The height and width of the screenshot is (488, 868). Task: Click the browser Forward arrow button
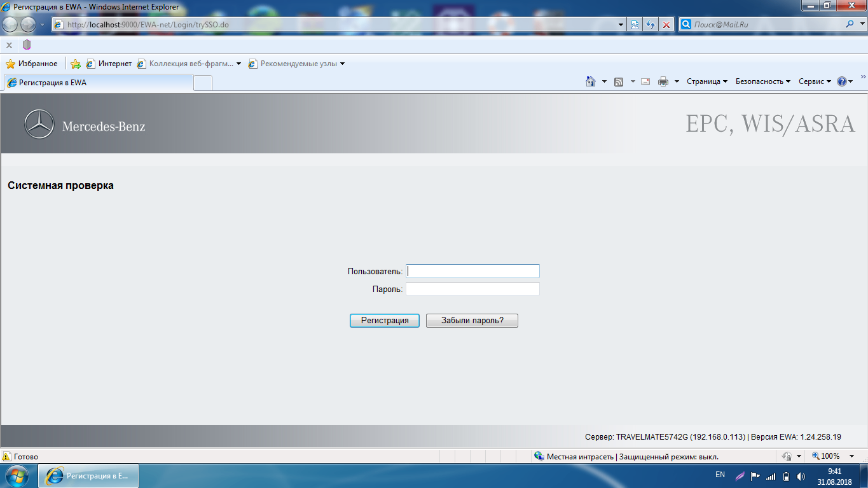tap(29, 25)
